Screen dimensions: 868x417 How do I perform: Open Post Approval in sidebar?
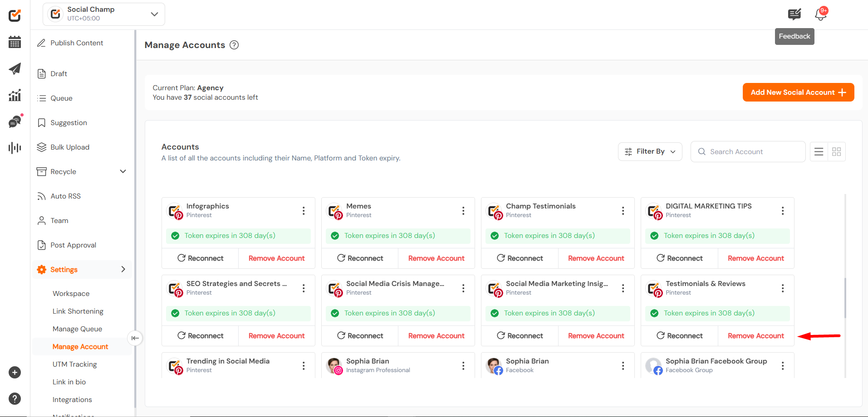73,245
